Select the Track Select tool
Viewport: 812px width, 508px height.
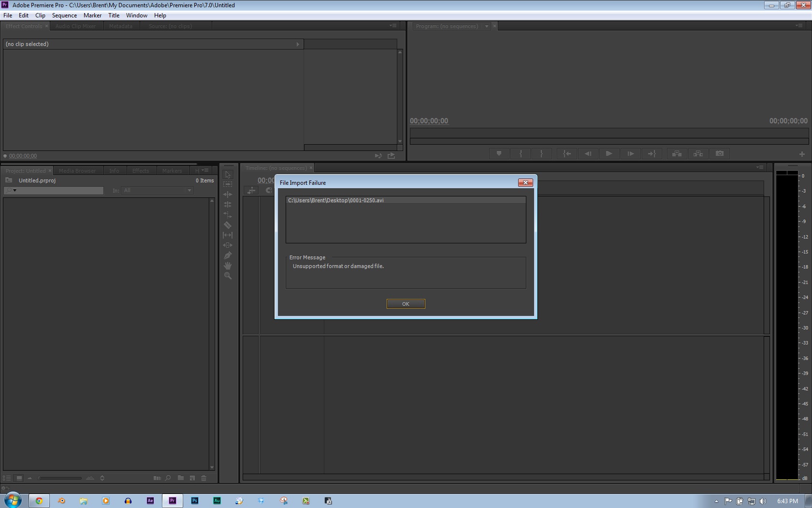[x=228, y=184]
